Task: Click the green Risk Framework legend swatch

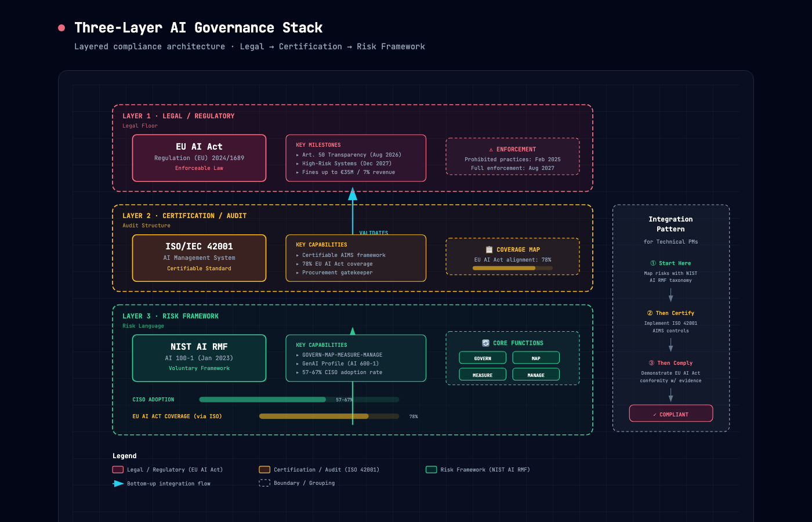Action: (x=432, y=470)
